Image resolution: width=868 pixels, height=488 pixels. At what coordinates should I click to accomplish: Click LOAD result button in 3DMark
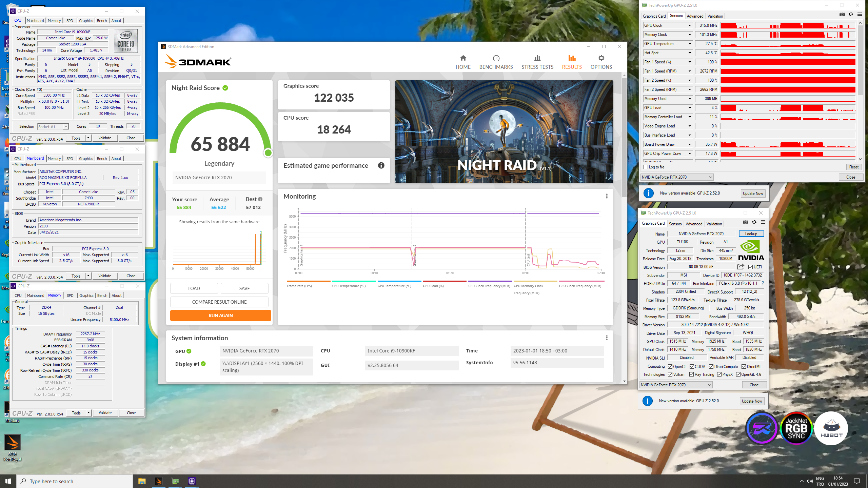(194, 288)
